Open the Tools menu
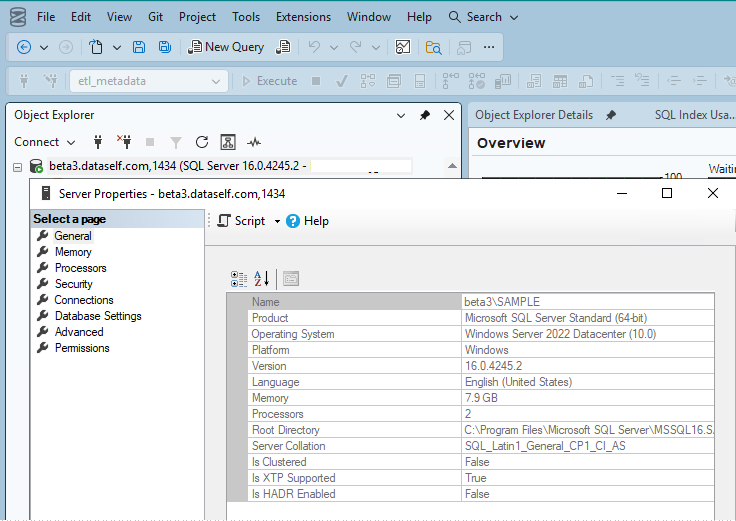The width and height of the screenshot is (736, 521). pos(246,17)
